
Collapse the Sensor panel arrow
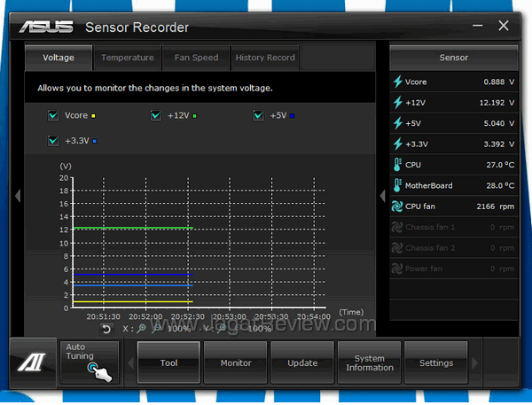(x=383, y=196)
